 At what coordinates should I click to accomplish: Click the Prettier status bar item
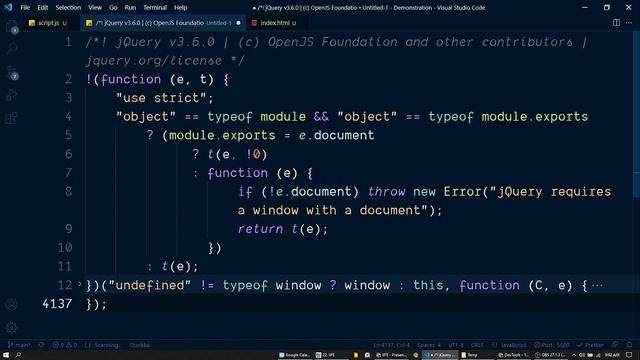(591, 345)
